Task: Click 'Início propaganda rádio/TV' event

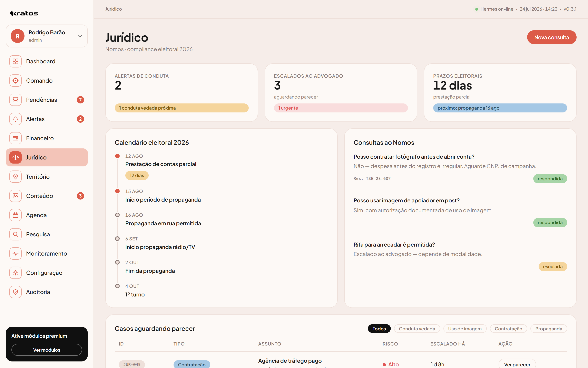Action: [x=160, y=247]
